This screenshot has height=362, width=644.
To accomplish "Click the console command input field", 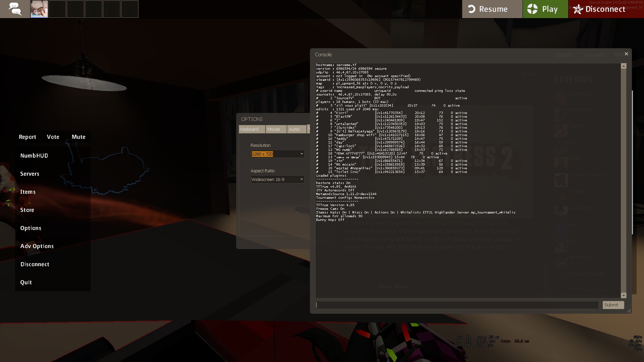I will [457, 305].
